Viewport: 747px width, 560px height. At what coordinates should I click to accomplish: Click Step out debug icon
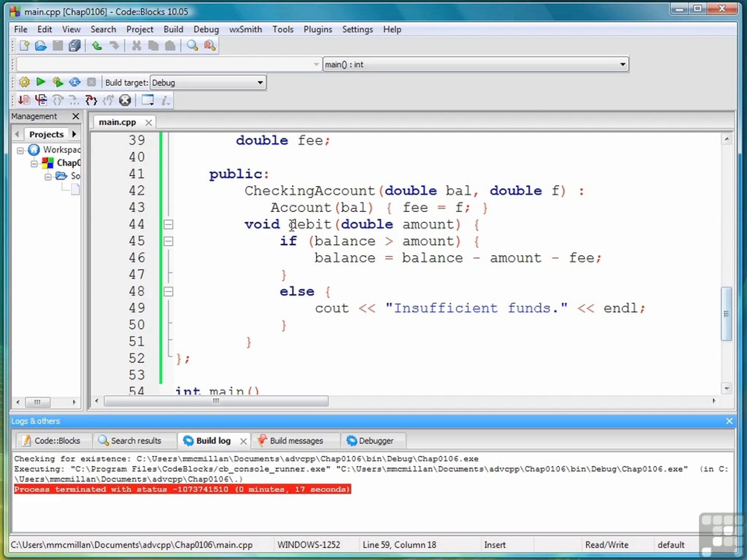click(x=108, y=100)
